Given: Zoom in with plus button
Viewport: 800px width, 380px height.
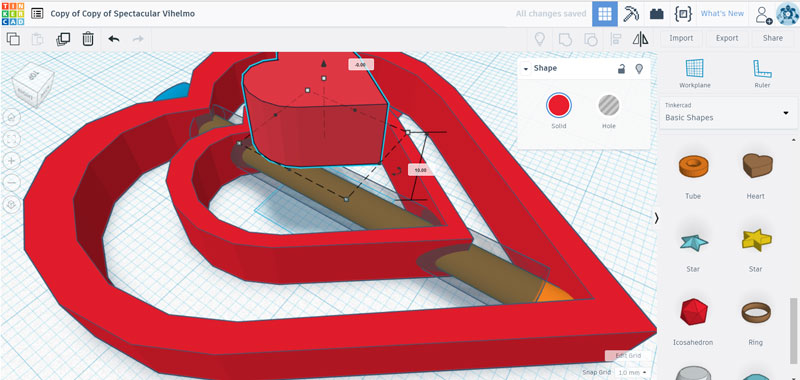Looking at the screenshot, I should (x=12, y=161).
